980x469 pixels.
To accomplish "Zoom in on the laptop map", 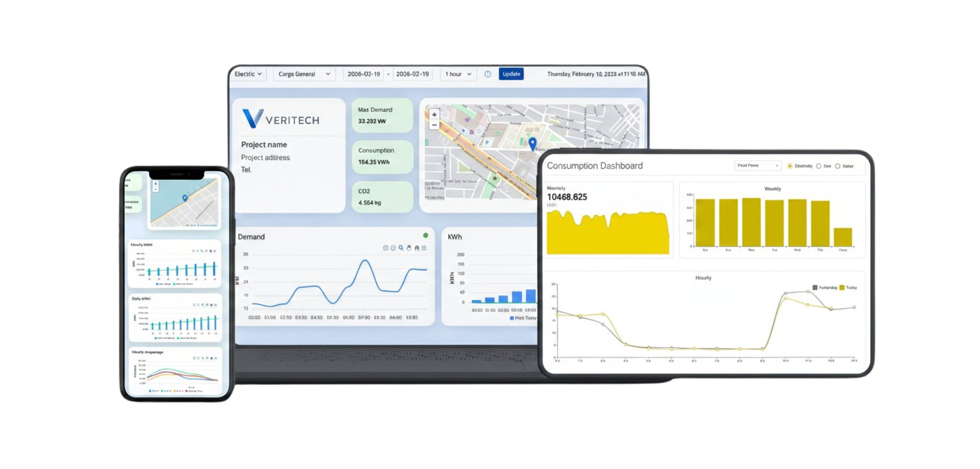I will point(434,115).
